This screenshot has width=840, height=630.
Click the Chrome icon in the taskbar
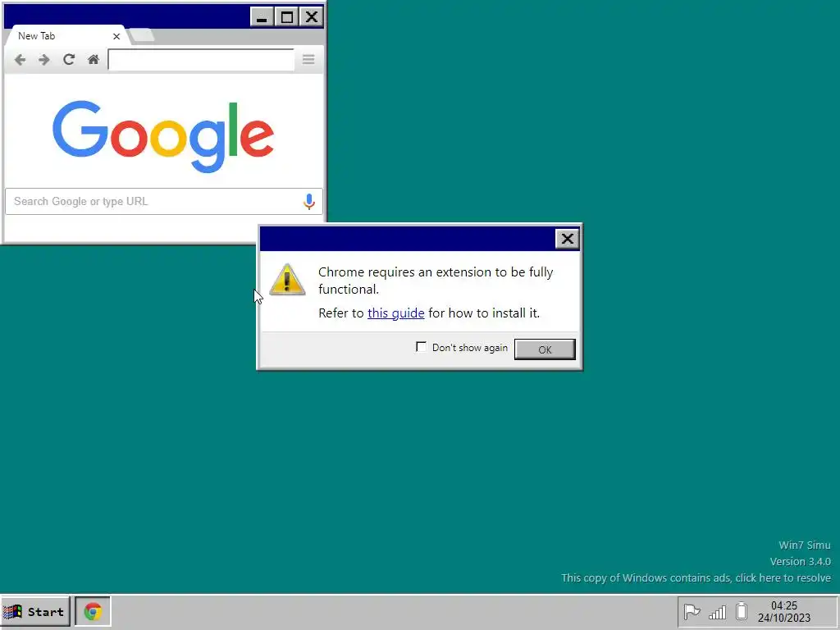(93, 611)
